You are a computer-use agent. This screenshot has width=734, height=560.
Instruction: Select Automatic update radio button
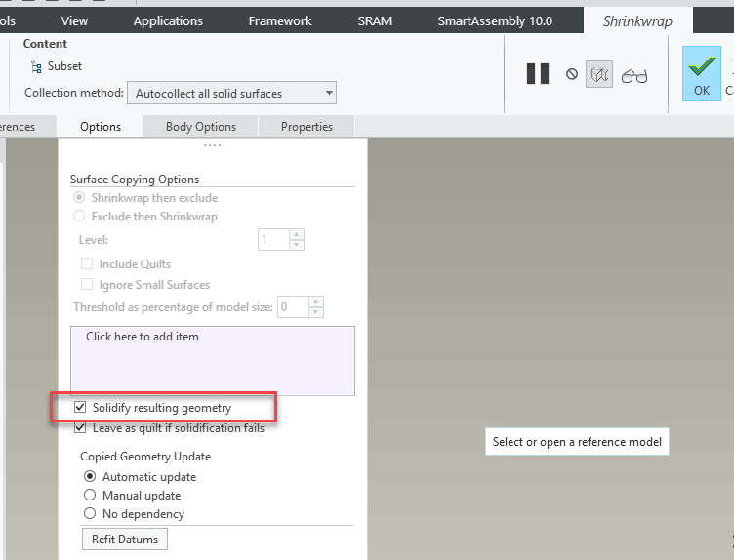[90, 476]
